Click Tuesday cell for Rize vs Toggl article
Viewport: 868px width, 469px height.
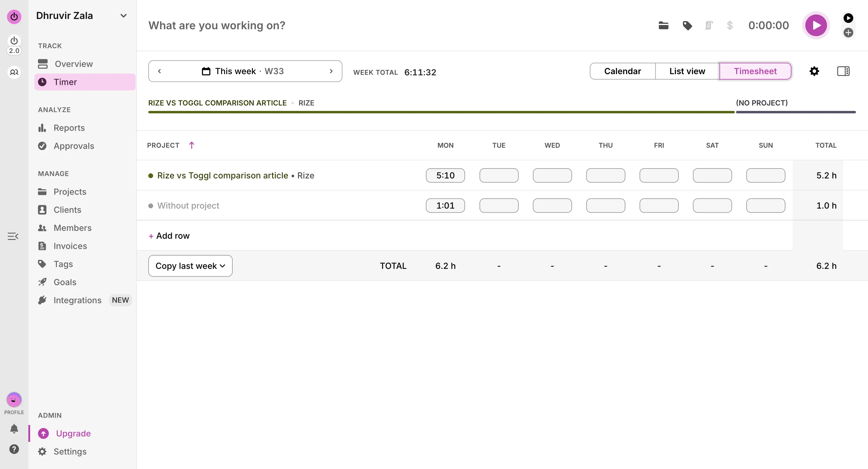point(499,175)
